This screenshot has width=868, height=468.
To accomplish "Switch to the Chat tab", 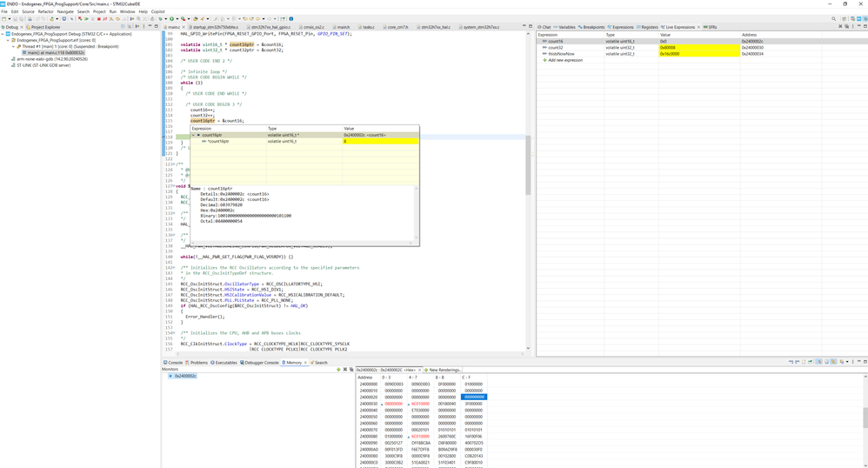I will click(x=544, y=27).
